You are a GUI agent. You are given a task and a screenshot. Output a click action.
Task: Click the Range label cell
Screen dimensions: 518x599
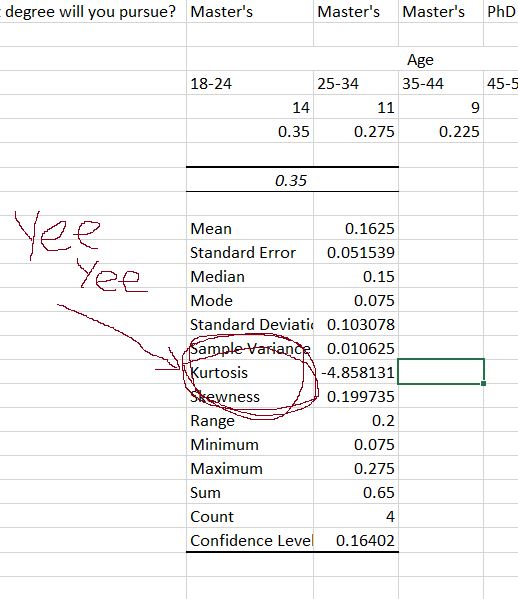[x=250, y=420]
